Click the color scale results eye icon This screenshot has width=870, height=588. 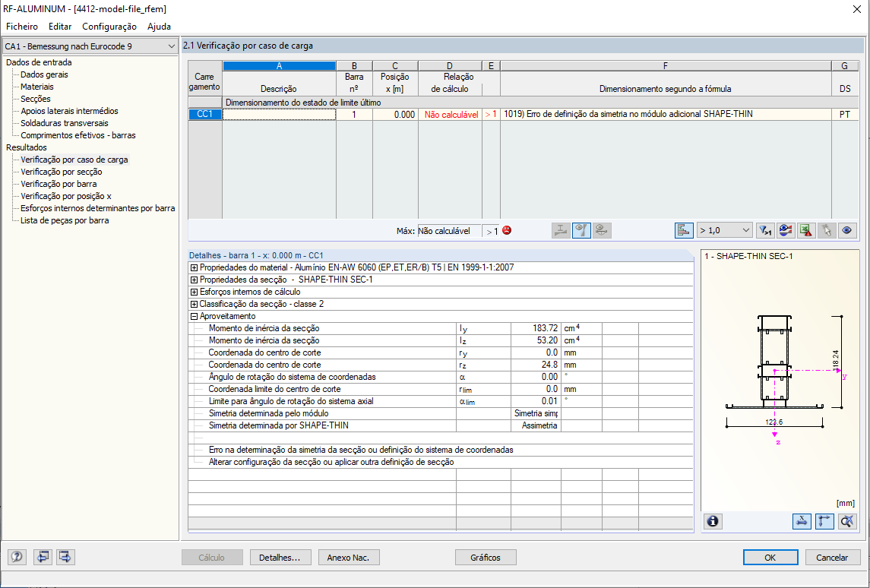786,230
